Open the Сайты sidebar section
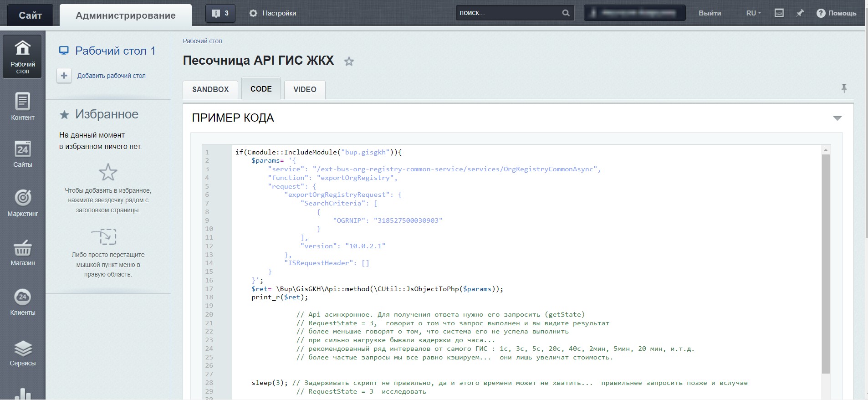 pos(22,154)
